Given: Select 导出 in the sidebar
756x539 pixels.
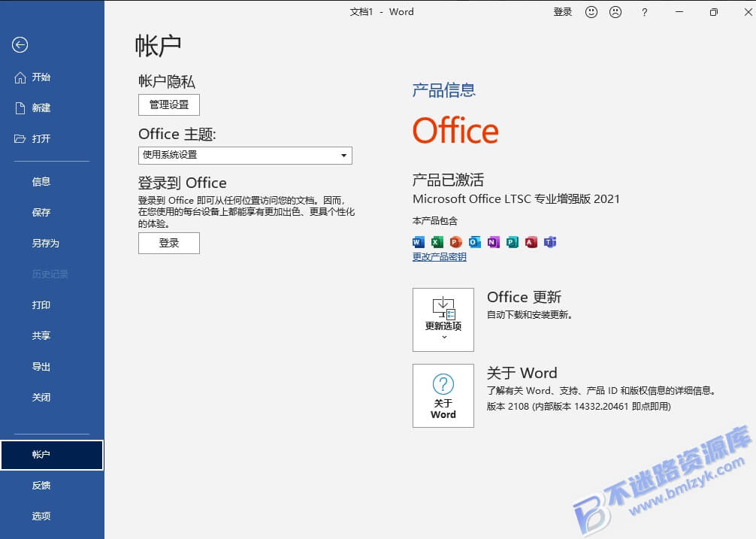Looking at the screenshot, I should point(41,366).
